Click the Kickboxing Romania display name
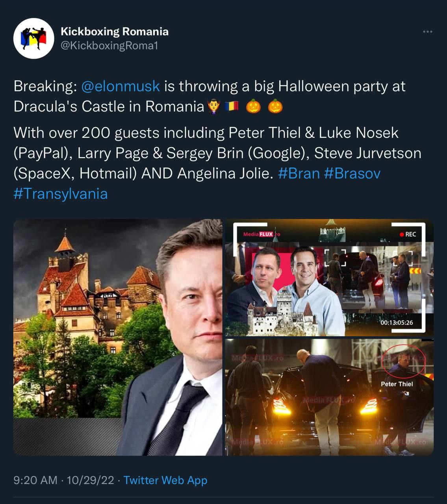 coord(115,31)
